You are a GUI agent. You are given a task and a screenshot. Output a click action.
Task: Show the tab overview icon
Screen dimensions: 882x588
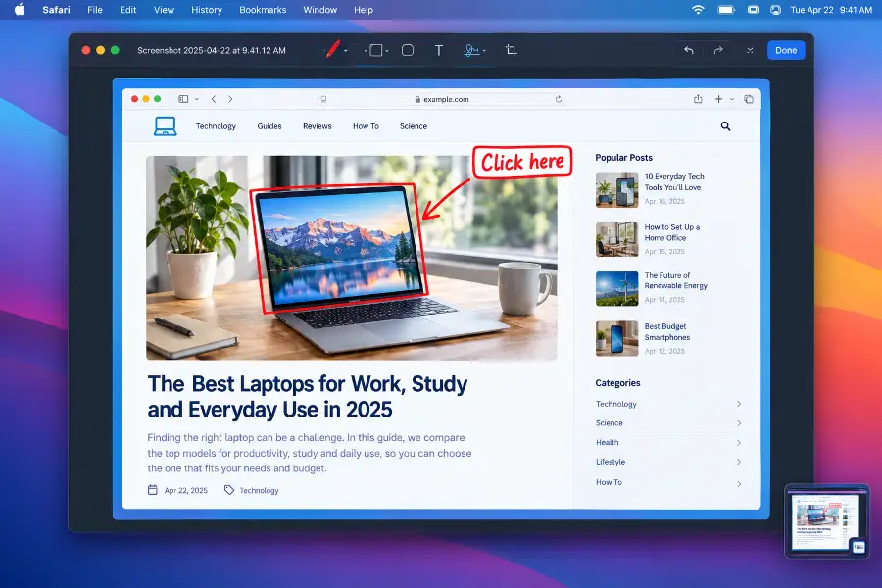749,99
